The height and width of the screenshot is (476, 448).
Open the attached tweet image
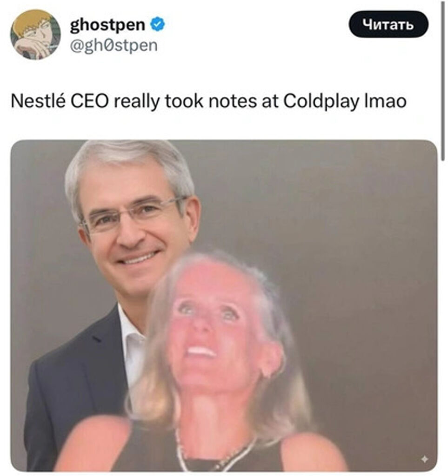coord(224,305)
